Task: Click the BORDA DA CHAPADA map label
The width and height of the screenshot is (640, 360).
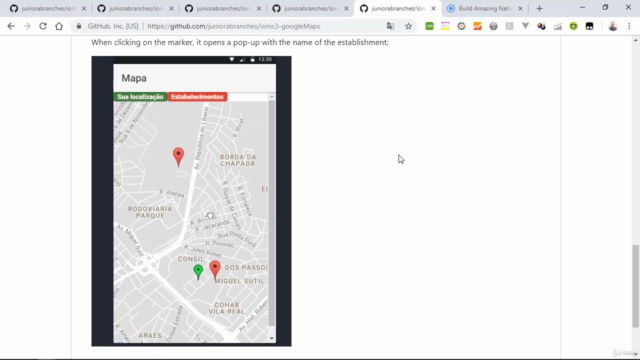Action: [x=238, y=160]
